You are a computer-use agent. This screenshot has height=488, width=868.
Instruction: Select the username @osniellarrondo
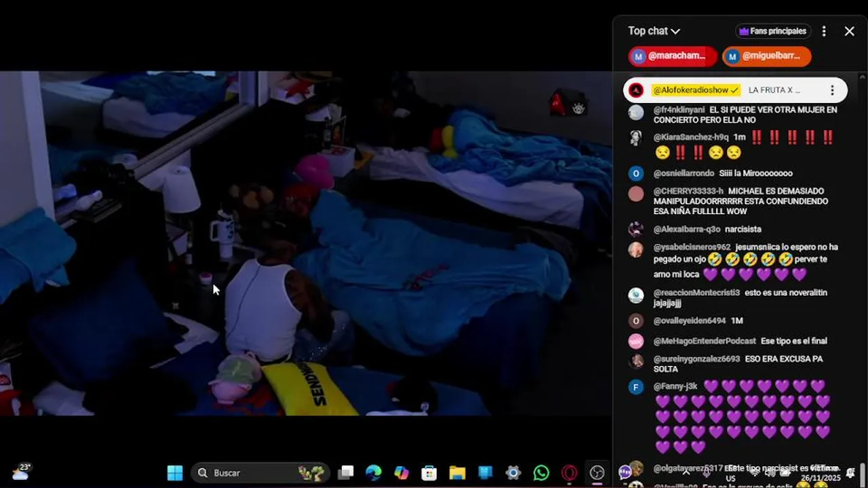[x=684, y=174]
